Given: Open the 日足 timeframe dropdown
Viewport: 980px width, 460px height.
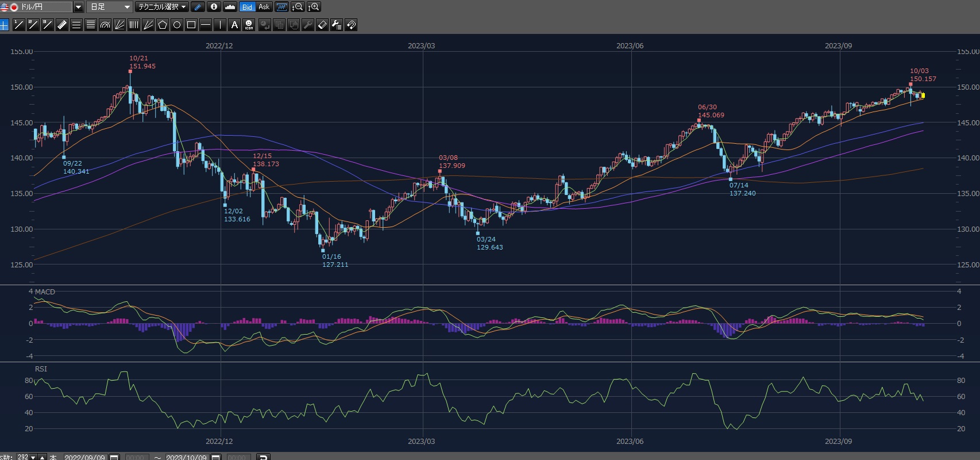Looking at the screenshot, I should (x=127, y=7).
